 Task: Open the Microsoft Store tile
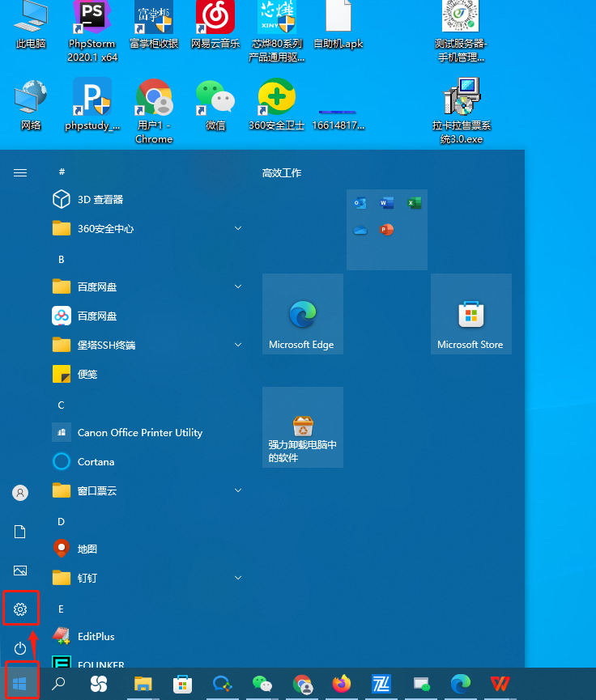click(470, 314)
